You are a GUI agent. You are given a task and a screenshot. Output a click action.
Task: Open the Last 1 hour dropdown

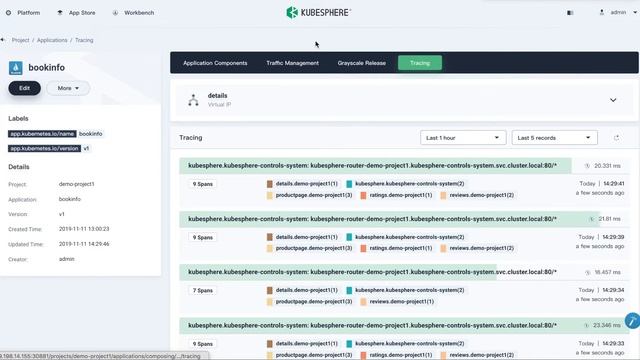point(463,138)
